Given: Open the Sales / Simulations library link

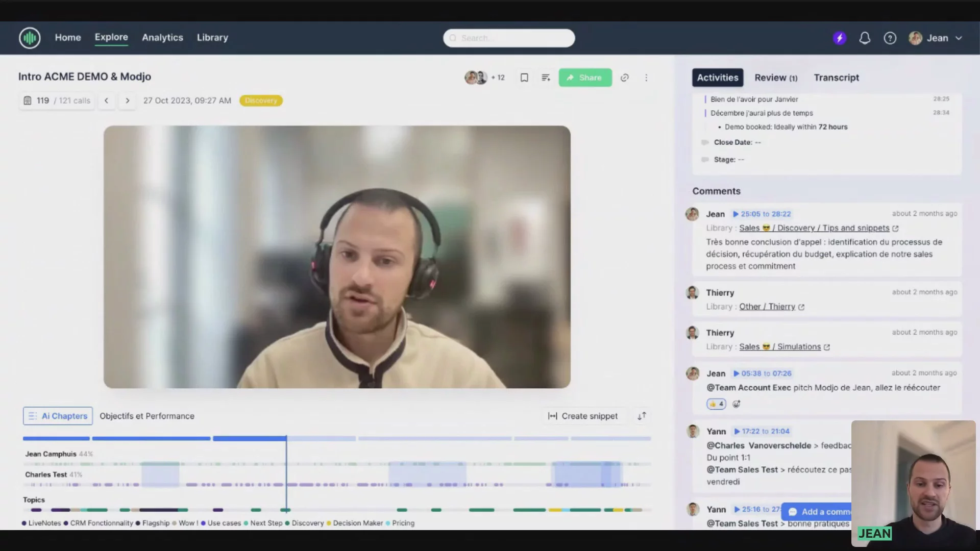Looking at the screenshot, I should pos(780,346).
